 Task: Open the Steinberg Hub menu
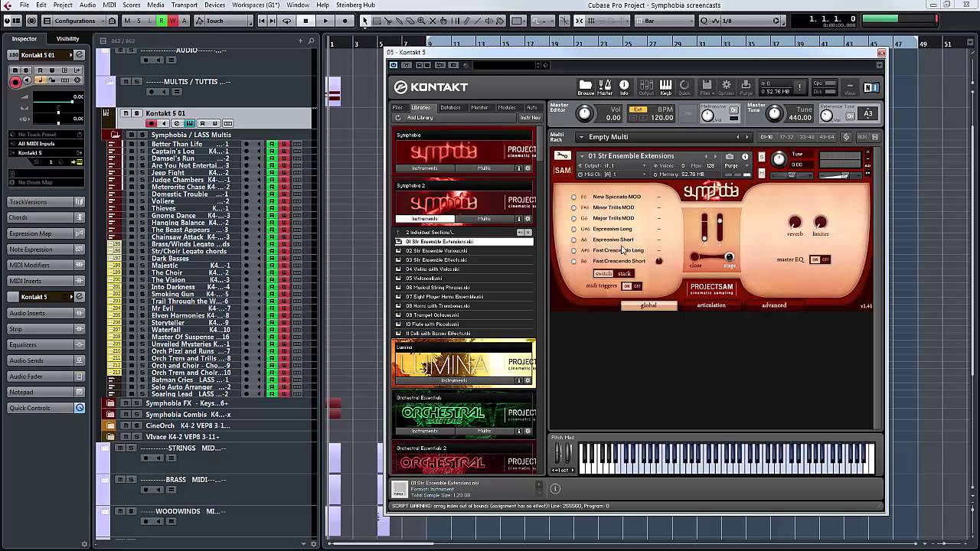point(355,5)
